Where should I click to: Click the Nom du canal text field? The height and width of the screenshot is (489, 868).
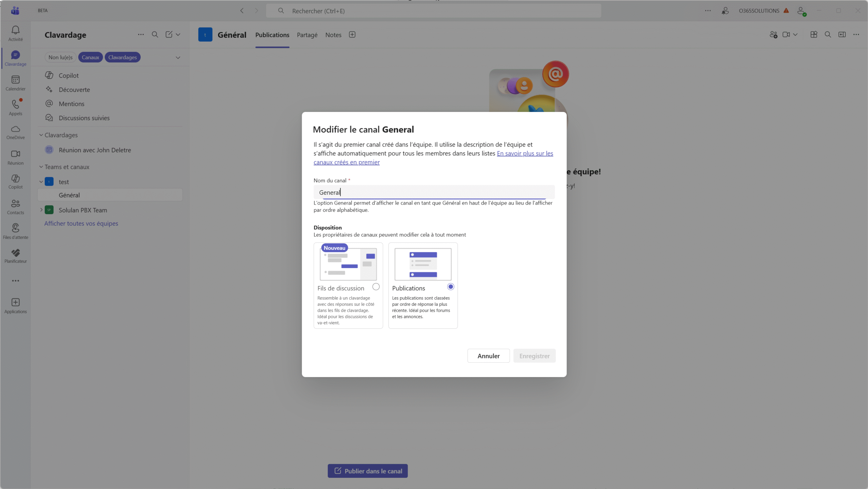coord(434,192)
